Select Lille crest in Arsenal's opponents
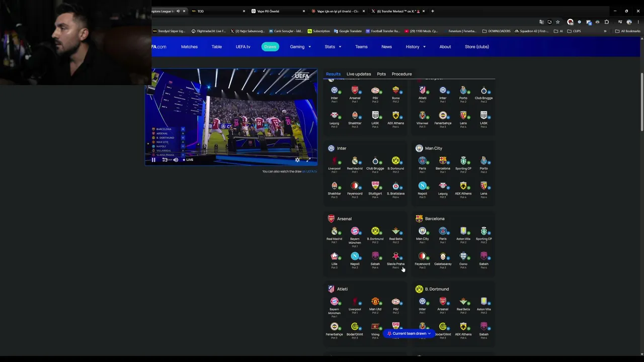The width and height of the screenshot is (644, 362). (334, 256)
